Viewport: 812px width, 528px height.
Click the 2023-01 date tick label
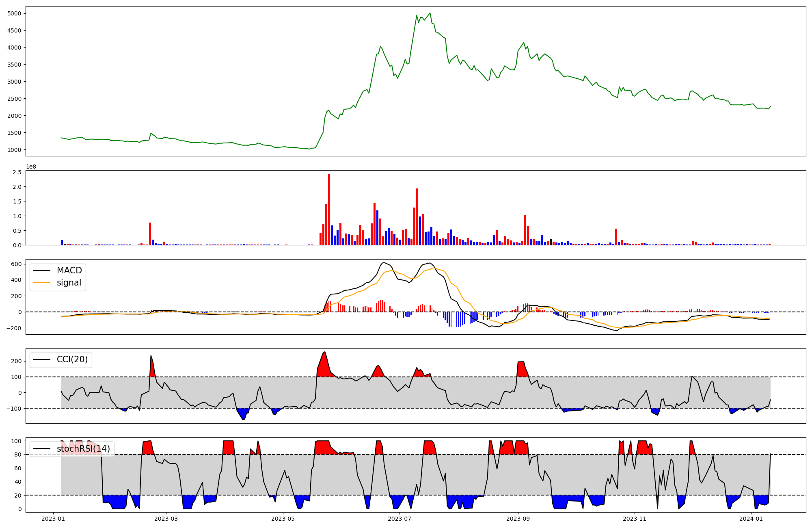pyautogui.click(x=54, y=519)
